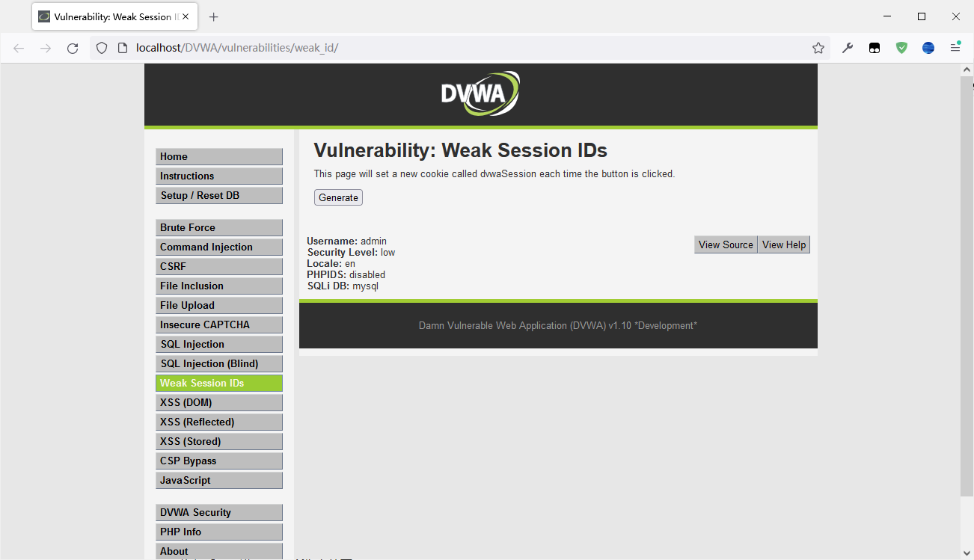
Task: Go forward to next page
Action: pos(46,48)
